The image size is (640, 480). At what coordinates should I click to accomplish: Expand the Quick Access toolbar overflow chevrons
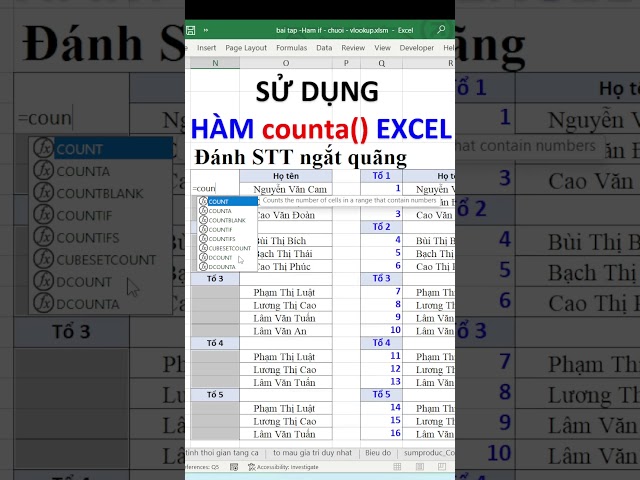206,30
